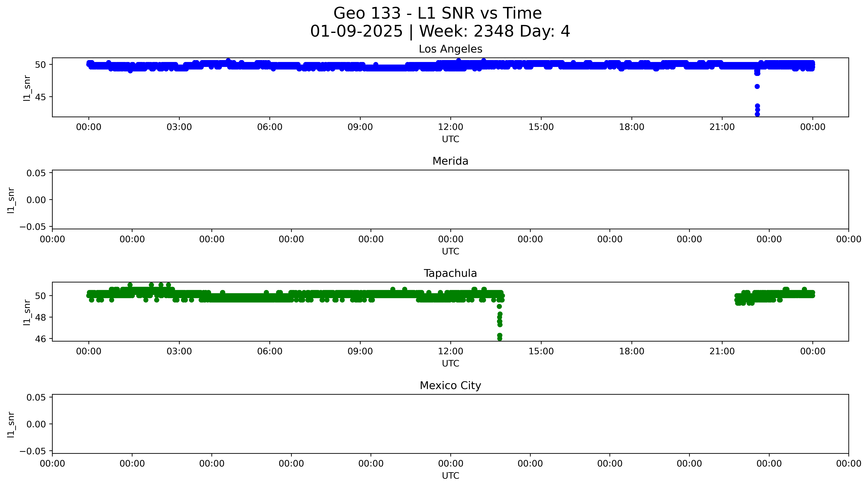This screenshot has width=868, height=487.
Task: Click the 15:00 tick label under Tapachula plot
Action: pyautogui.click(x=541, y=351)
